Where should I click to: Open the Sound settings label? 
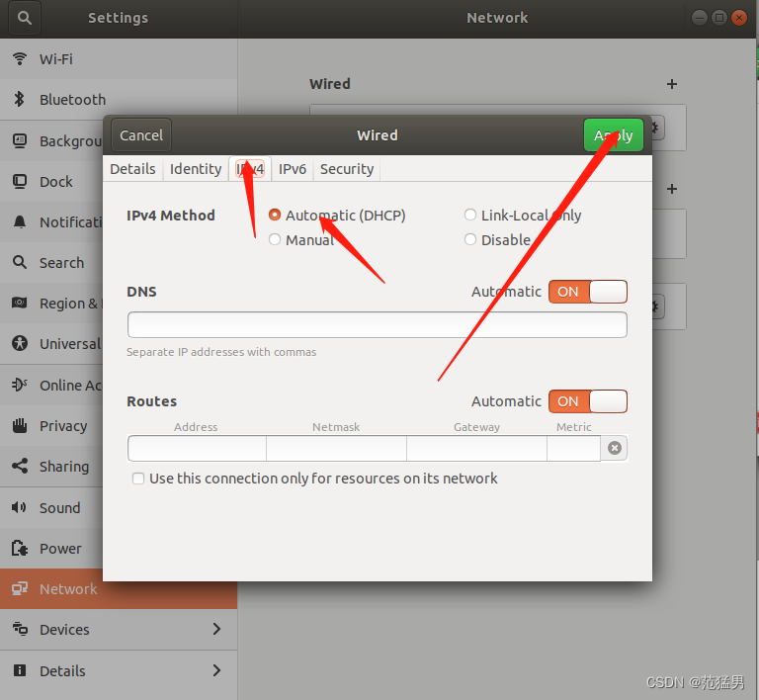point(60,507)
